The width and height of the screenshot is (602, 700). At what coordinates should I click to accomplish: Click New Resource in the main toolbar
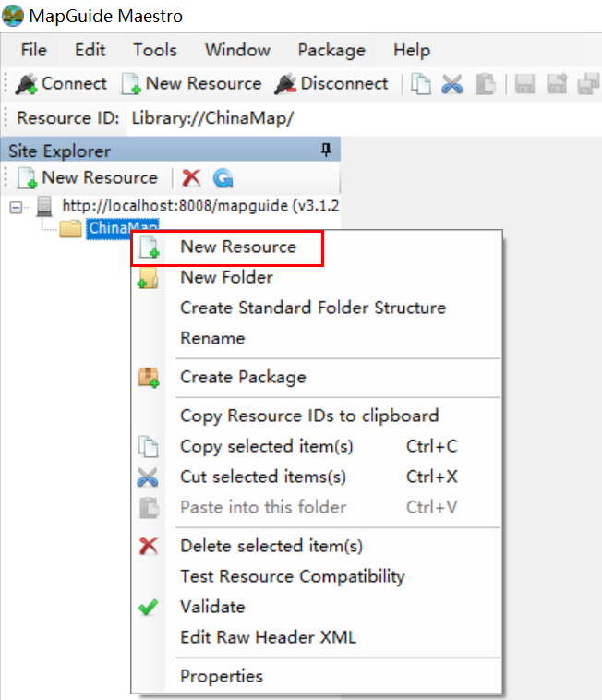click(191, 83)
